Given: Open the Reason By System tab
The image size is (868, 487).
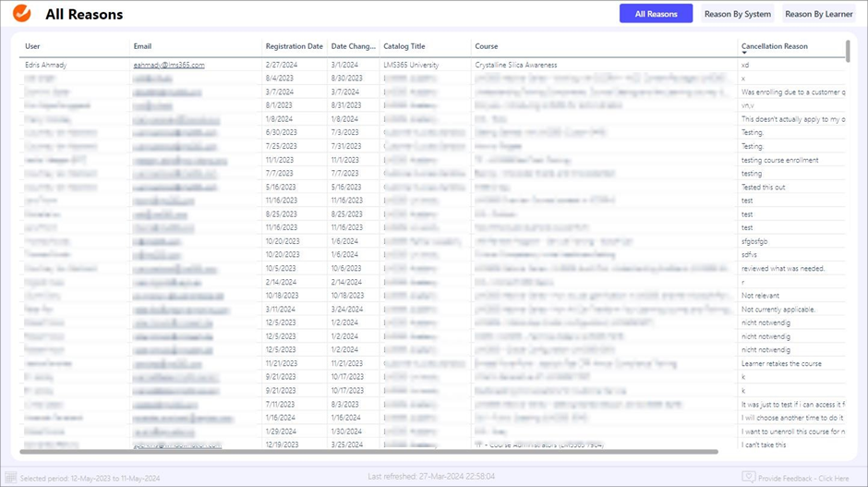Looking at the screenshot, I should coord(737,14).
